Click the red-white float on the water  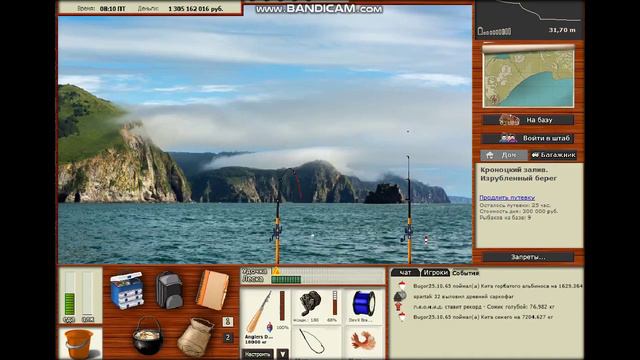click(x=426, y=240)
